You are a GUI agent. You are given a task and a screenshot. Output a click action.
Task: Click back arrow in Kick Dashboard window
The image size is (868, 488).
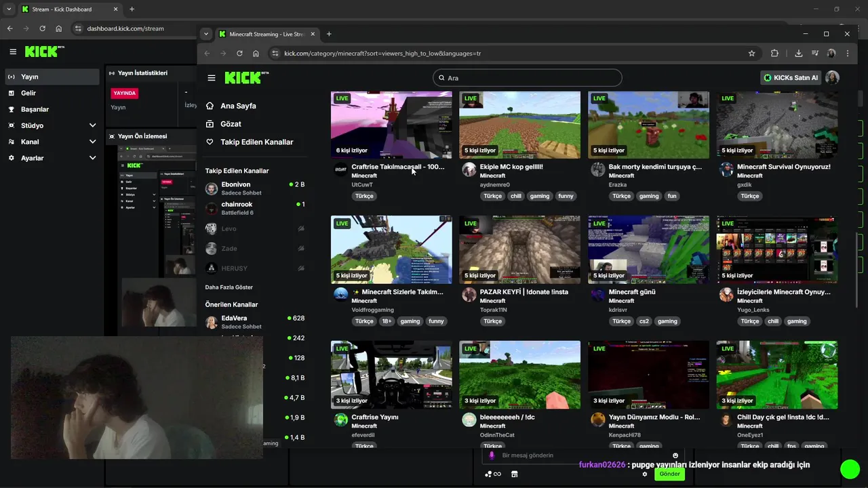point(10,28)
